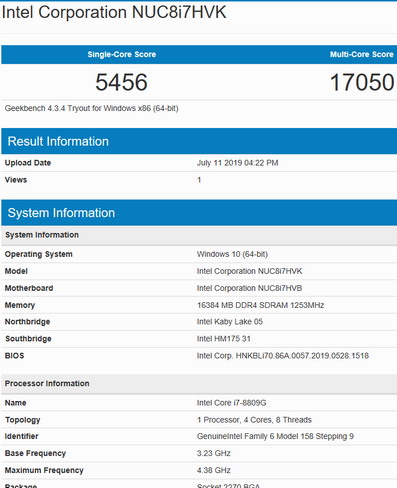Click the Base Frequency label

(x=35, y=454)
